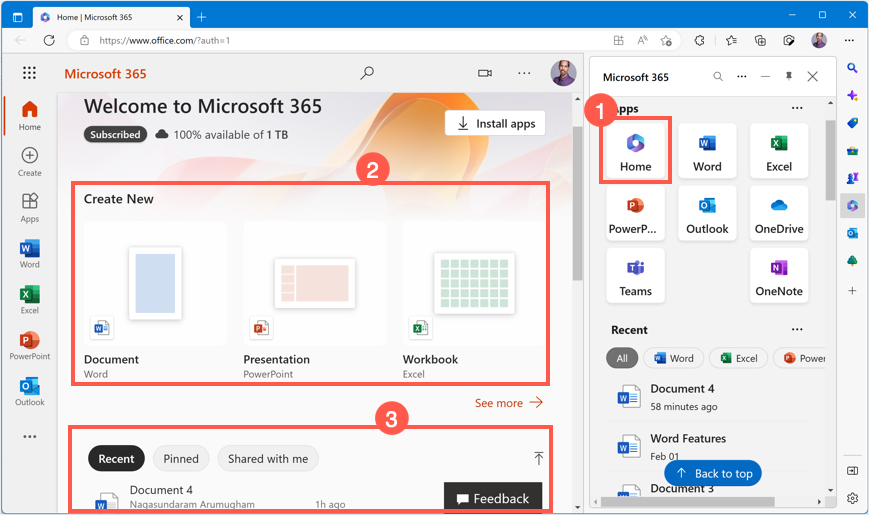Viewport: 869px width, 515px height.
Task: Create a new PowerPoint Presentation
Action: click(x=314, y=300)
